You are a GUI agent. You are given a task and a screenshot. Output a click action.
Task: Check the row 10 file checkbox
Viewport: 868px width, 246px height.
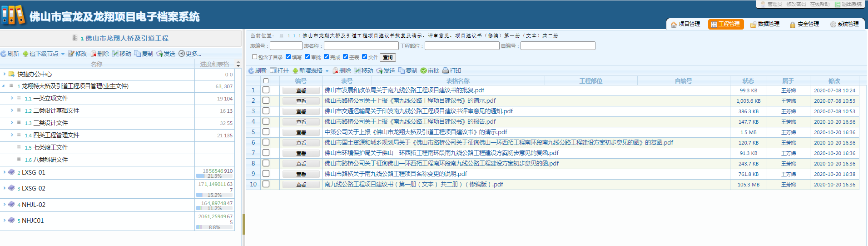click(x=266, y=184)
